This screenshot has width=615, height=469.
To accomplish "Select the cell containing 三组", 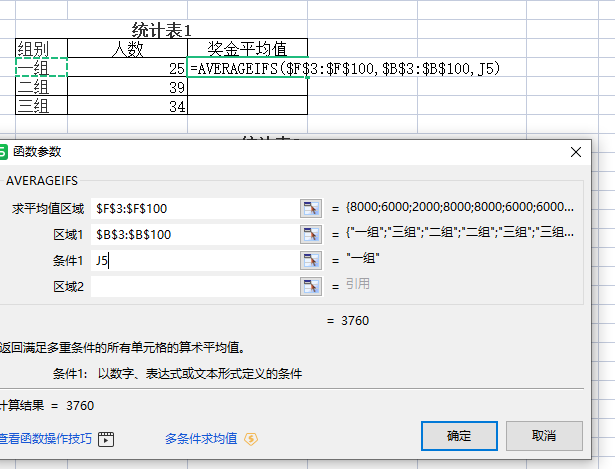I will pyautogui.click(x=42, y=105).
